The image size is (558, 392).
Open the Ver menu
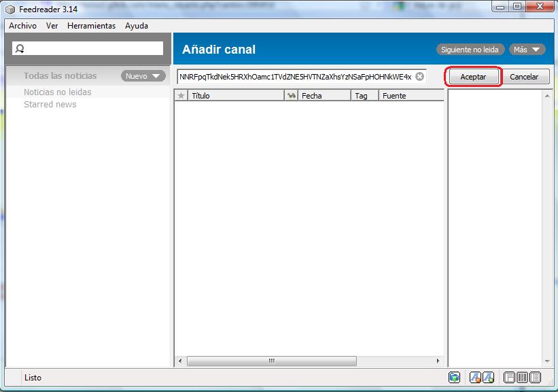tap(52, 26)
